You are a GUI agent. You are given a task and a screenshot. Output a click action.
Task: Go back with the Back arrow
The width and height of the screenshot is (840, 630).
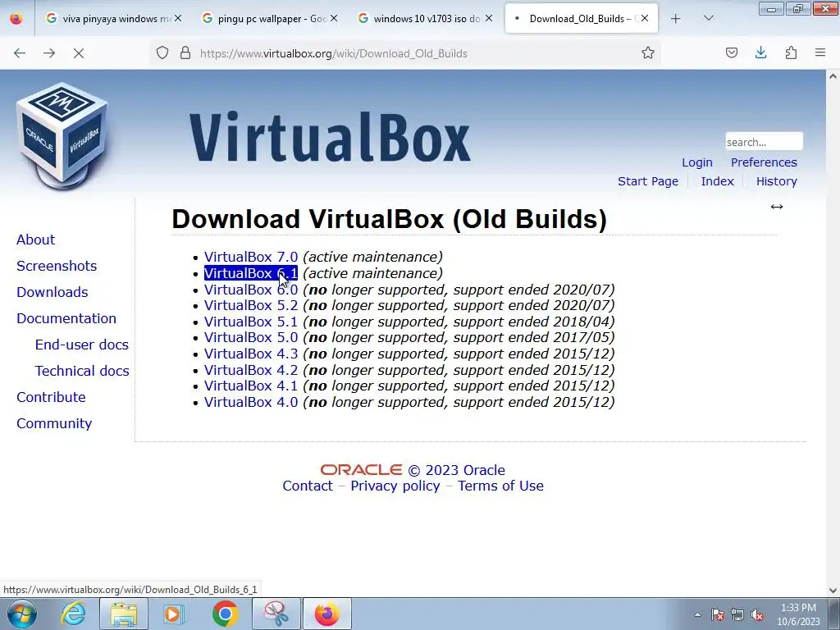pos(20,53)
